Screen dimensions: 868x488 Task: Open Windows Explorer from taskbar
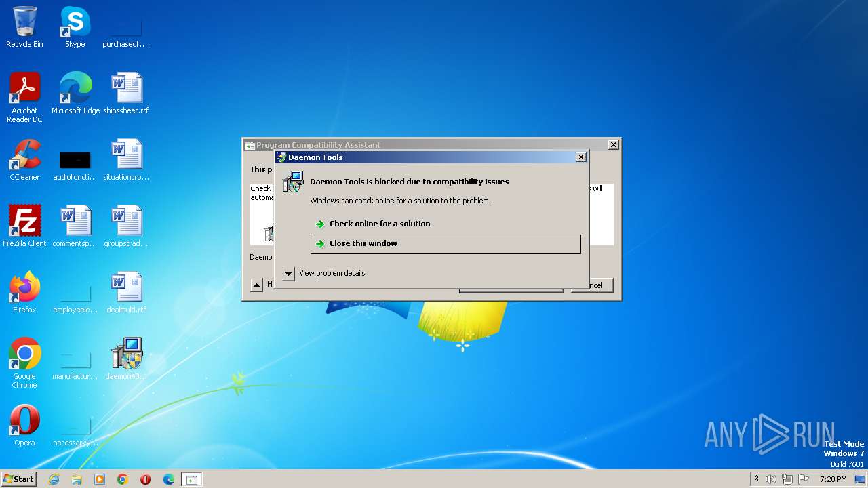point(77,479)
